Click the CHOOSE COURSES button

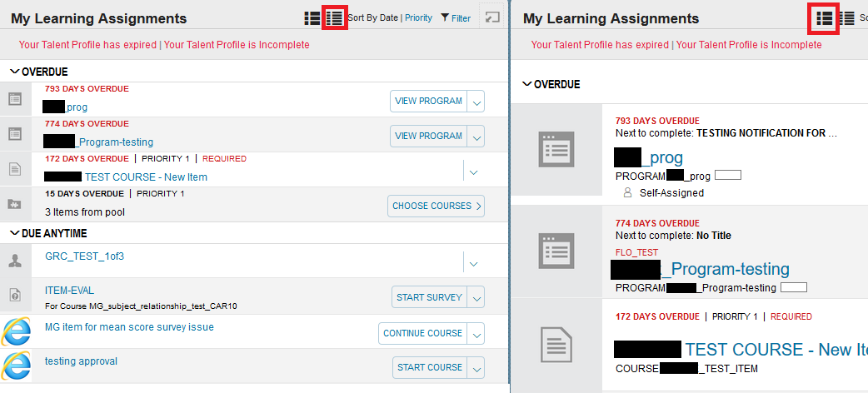(436, 206)
